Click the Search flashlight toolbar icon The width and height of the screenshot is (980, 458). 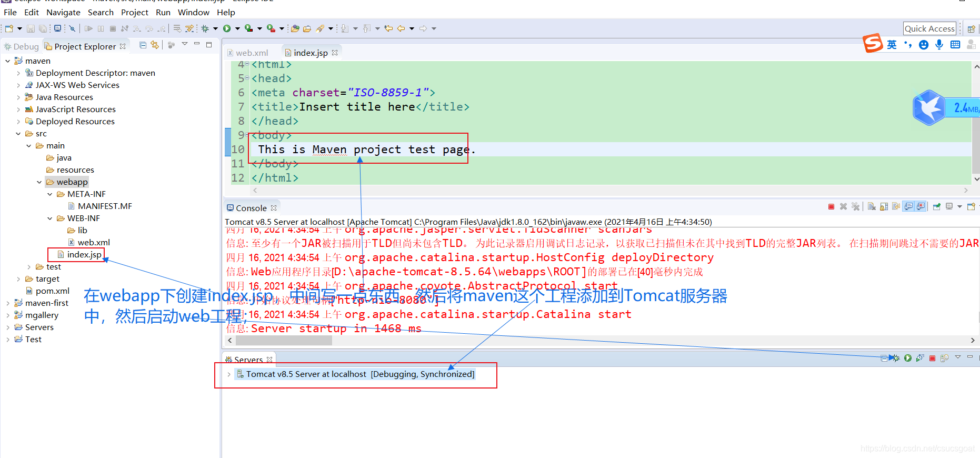pos(320,28)
